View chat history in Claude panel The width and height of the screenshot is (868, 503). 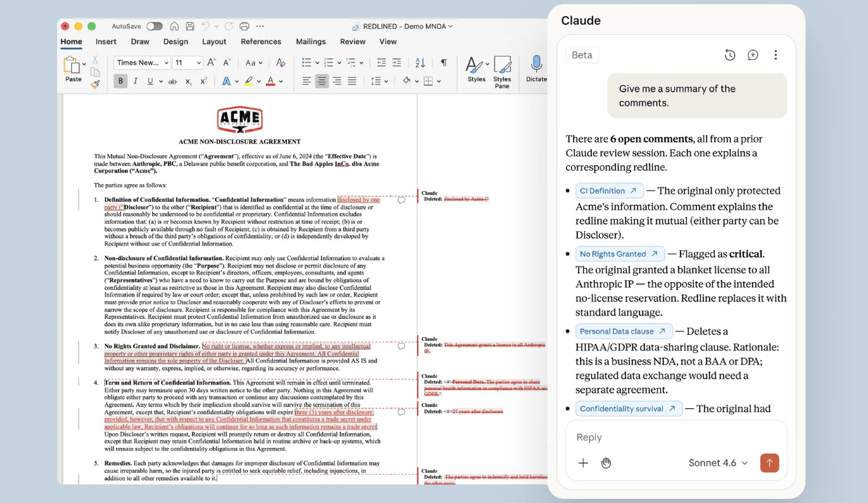[x=730, y=55]
